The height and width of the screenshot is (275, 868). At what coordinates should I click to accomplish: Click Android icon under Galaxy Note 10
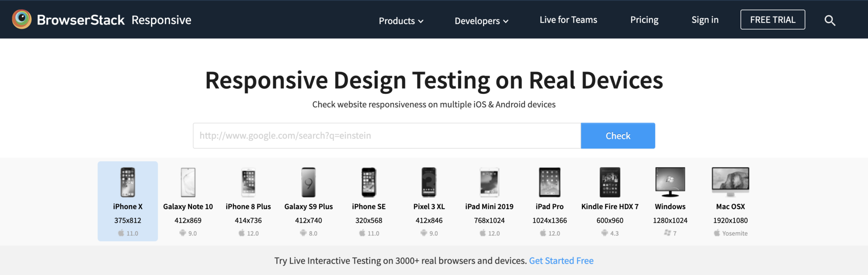tap(183, 233)
